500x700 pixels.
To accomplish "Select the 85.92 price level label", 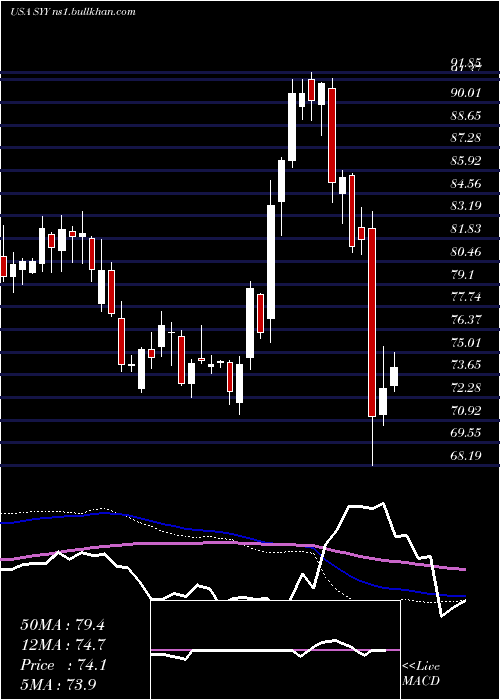I will coord(466,160).
